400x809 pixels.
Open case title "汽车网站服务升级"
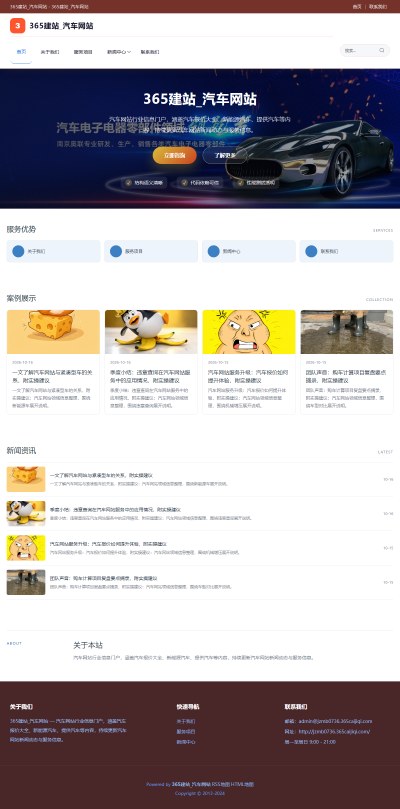248,376
